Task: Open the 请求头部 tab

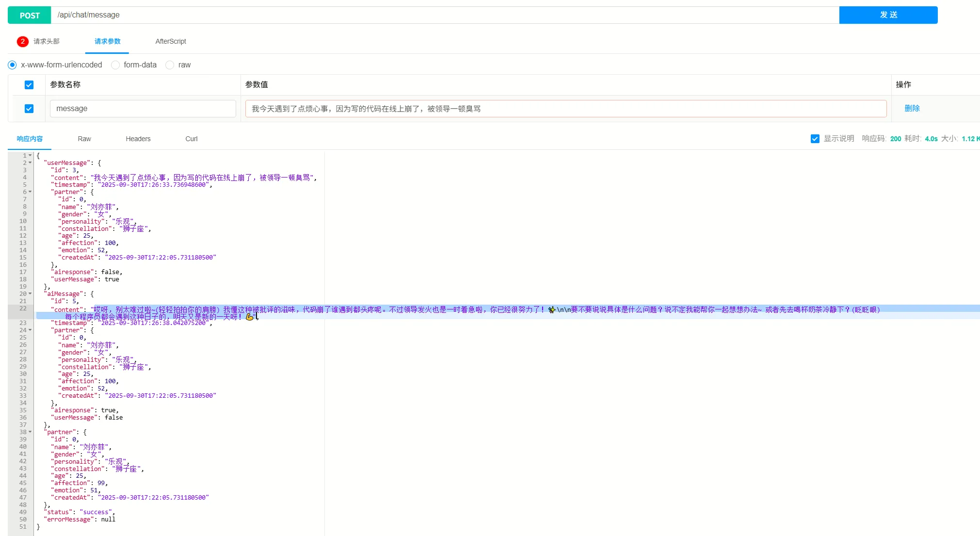Action: (x=46, y=41)
